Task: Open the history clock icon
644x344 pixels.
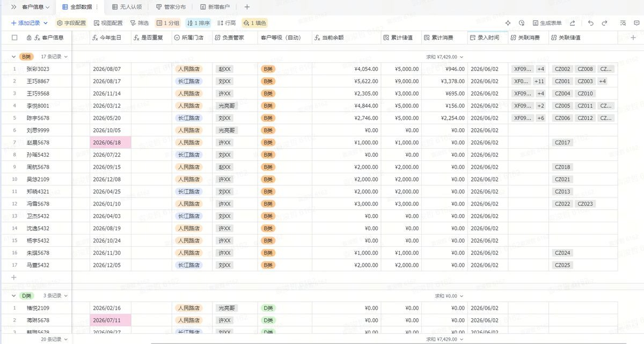Action: point(522,23)
